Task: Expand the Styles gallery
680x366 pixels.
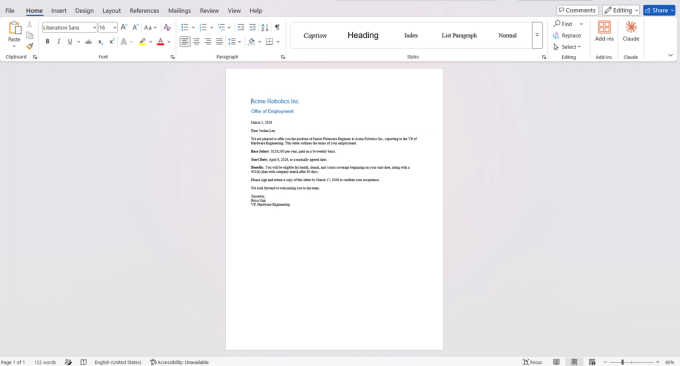Action: coord(537,35)
